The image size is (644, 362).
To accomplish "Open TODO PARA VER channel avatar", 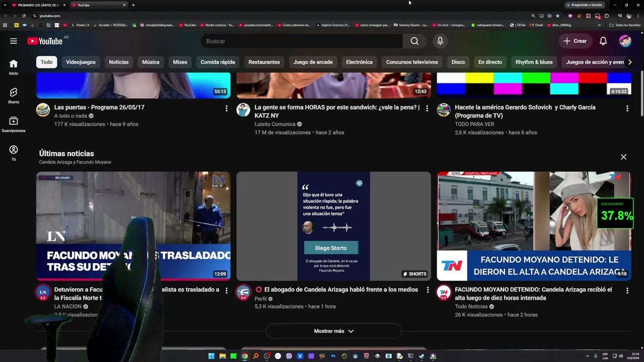I will [x=444, y=110].
